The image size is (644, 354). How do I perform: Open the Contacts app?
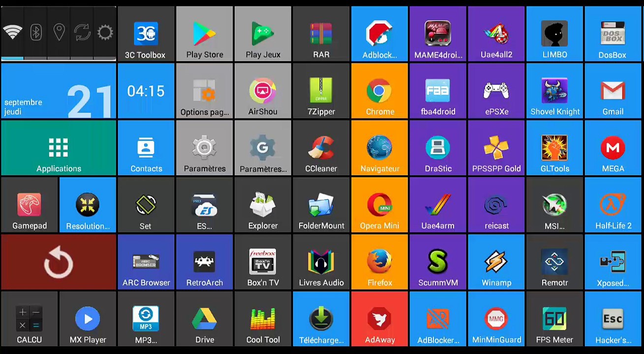146,148
